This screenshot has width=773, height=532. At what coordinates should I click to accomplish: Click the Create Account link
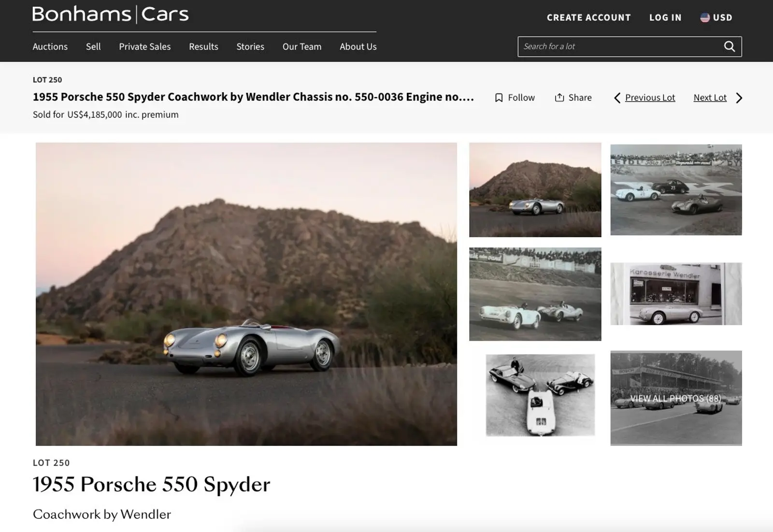589,17
